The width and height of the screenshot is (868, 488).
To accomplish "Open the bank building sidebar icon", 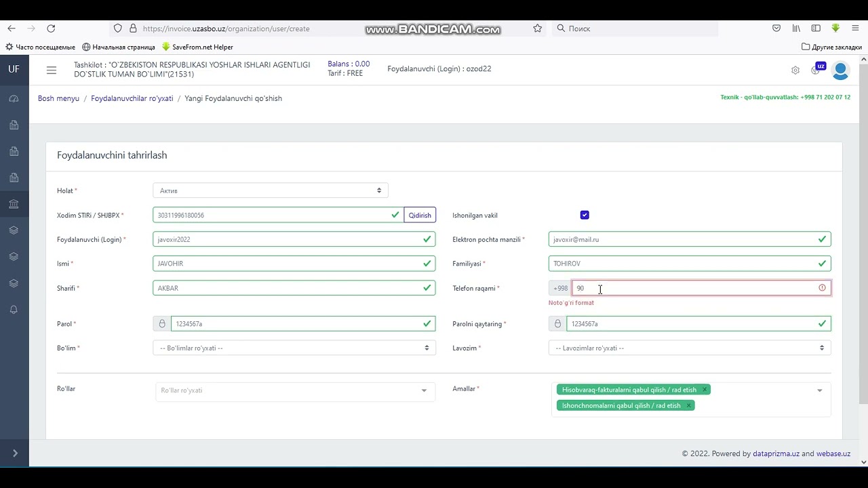I will [x=14, y=204].
